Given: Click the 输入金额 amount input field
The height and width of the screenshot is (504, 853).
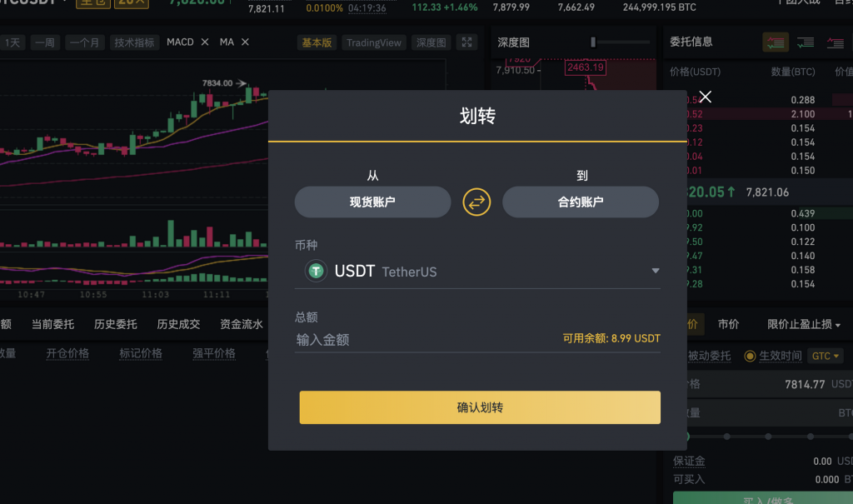Looking at the screenshot, I should 375,339.
